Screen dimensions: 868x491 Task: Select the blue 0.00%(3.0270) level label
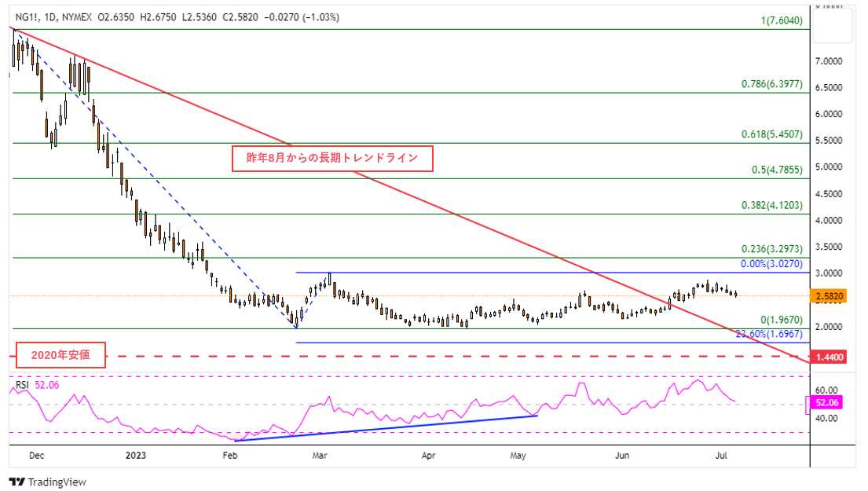coord(771,264)
